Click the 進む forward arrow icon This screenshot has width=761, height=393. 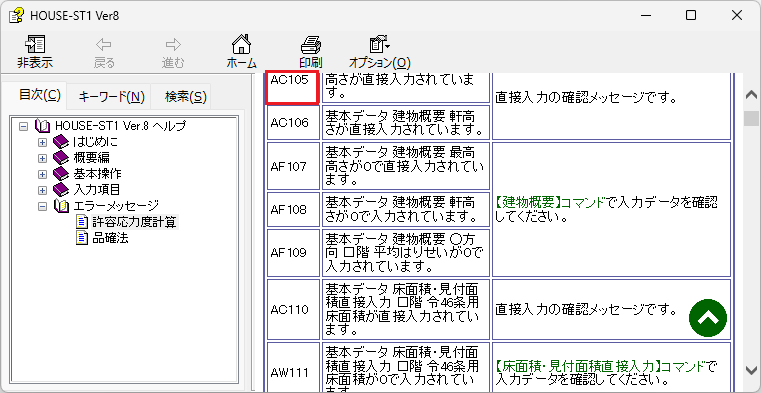173,45
